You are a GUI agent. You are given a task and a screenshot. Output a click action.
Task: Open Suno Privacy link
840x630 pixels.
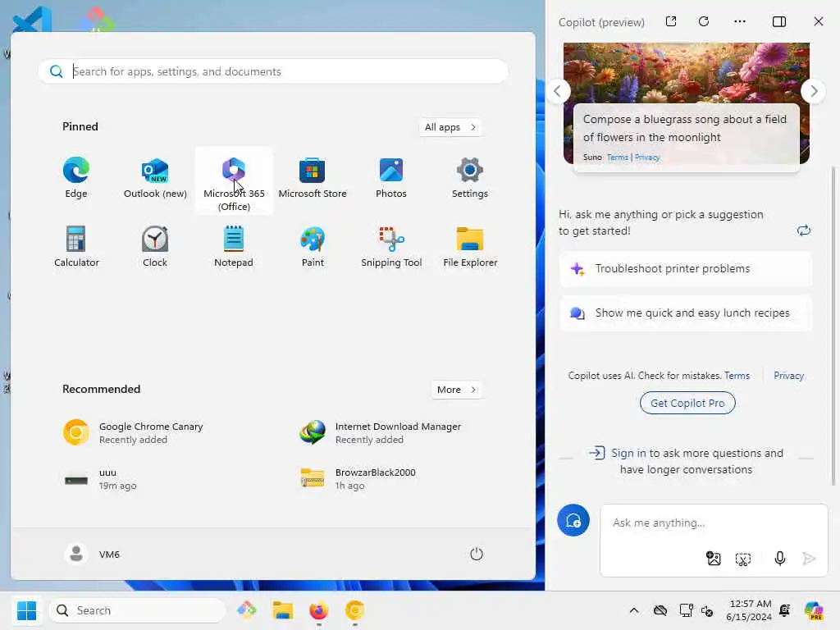pyautogui.click(x=647, y=157)
